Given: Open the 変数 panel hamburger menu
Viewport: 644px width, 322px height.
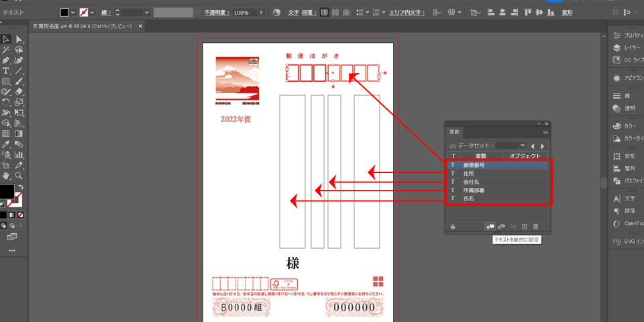Looking at the screenshot, I should [x=545, y=133].
